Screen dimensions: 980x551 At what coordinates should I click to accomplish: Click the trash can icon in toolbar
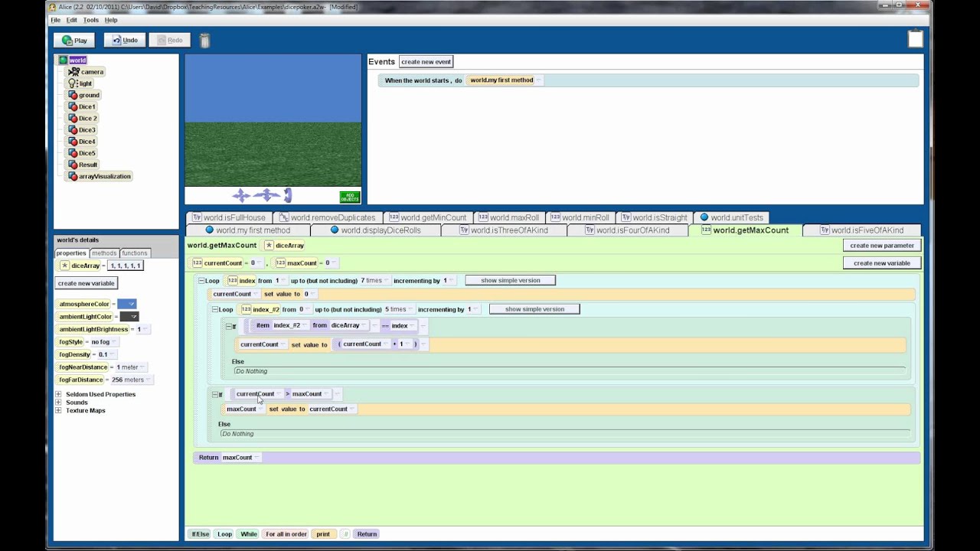(x=204, y=41)
